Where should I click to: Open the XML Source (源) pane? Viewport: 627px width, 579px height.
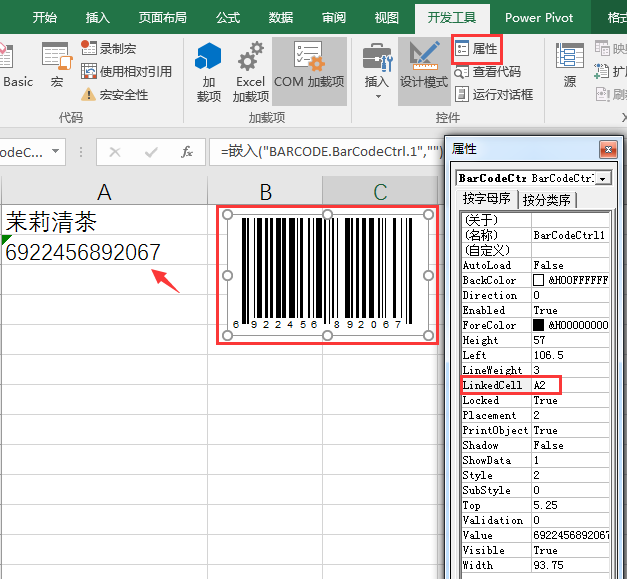click(x=570, y=65)
